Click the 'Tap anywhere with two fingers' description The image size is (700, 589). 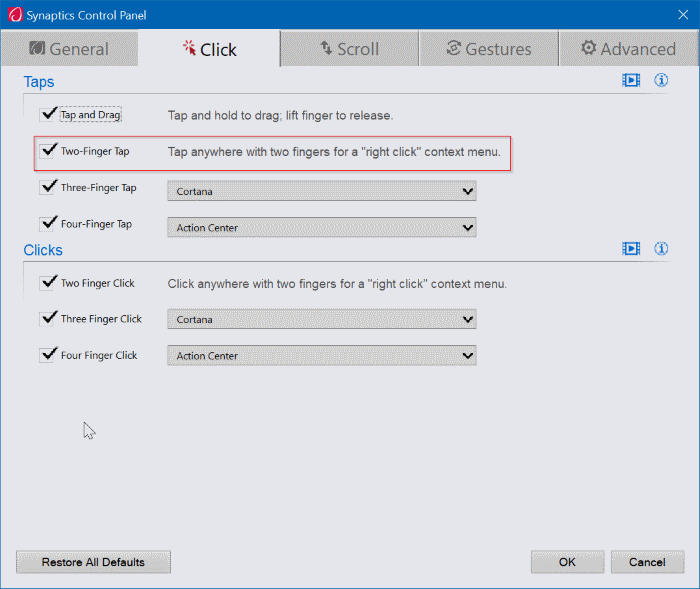[334, 152]
